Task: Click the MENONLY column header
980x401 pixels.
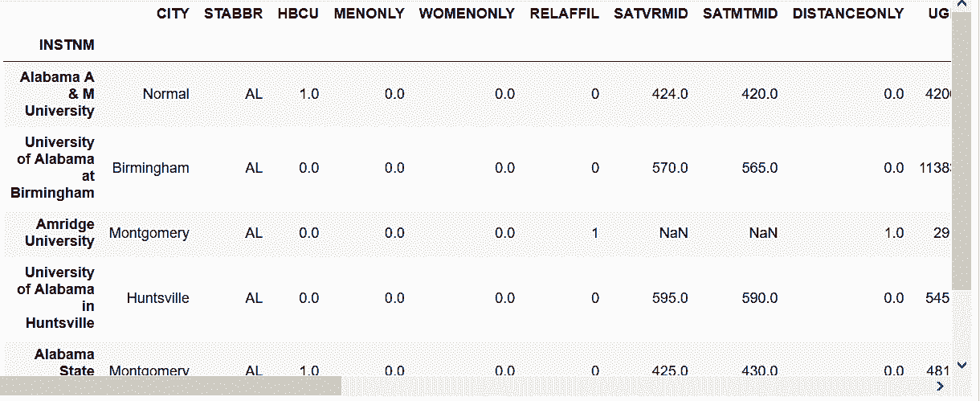Action: click(x=369, y=14)
